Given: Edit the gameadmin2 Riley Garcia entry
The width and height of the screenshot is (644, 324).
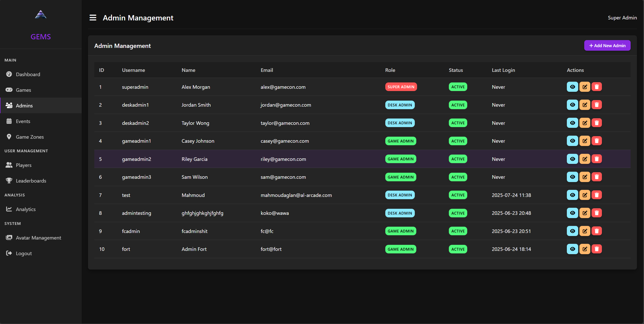Looking at the screenshot, I should click(x=584, y=159).
